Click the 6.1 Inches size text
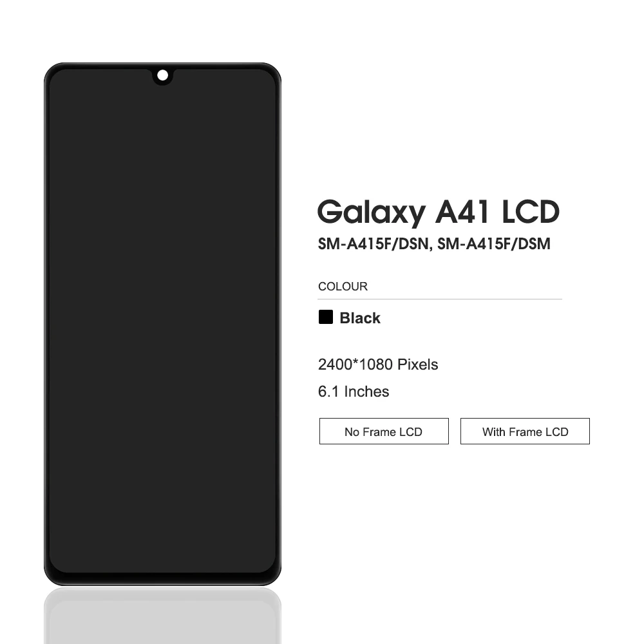Viewport: 644px width, 644px height. 353,392
